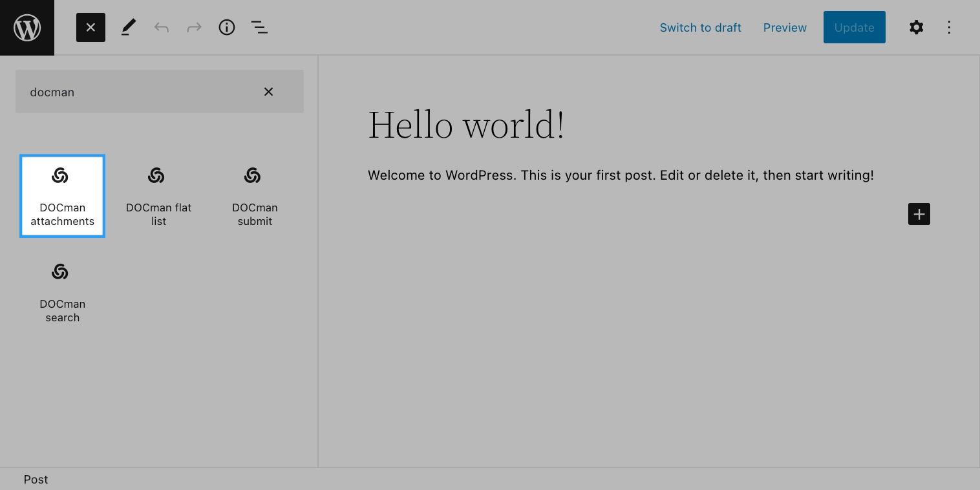Insert the DOCman search block
The width and height of the screenshot is (980, 490).
62,292
